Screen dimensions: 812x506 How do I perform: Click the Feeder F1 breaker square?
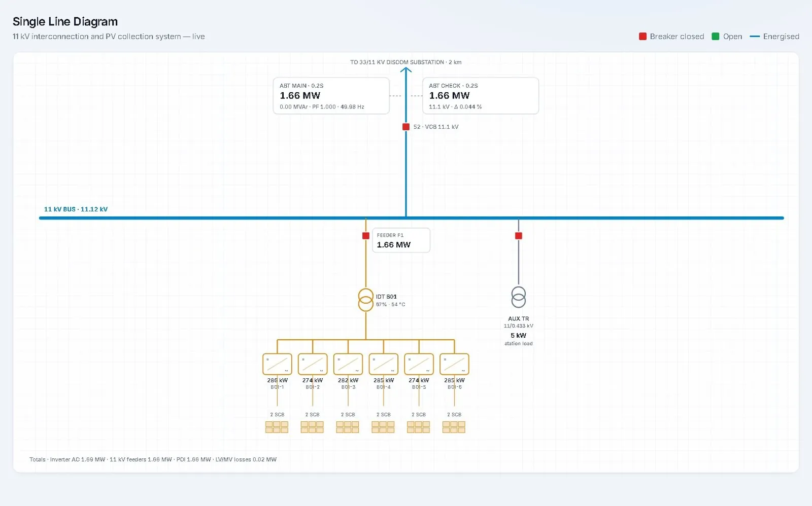coord(366,236)
